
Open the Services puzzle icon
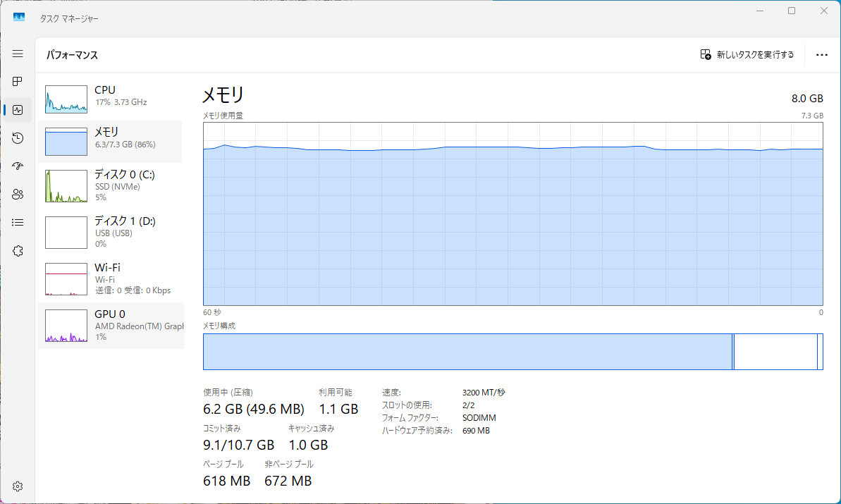[x=18, y=251]
